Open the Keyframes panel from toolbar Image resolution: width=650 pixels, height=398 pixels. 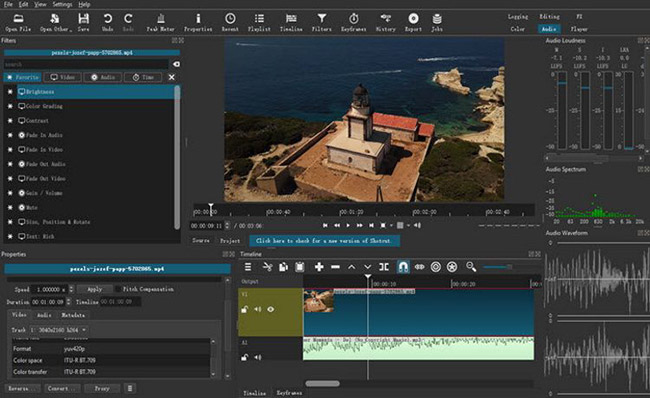point(353,22)
